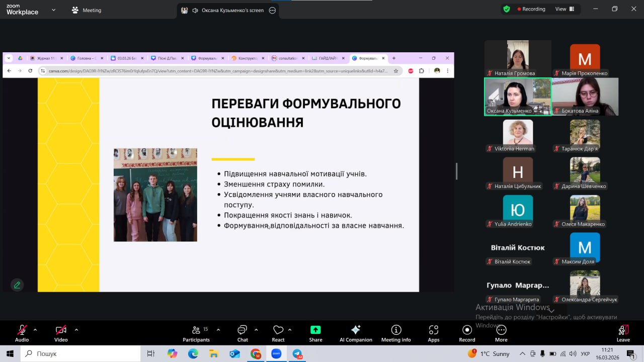
Task: Expand the audio options arrow
Action: tap(35, 330)
